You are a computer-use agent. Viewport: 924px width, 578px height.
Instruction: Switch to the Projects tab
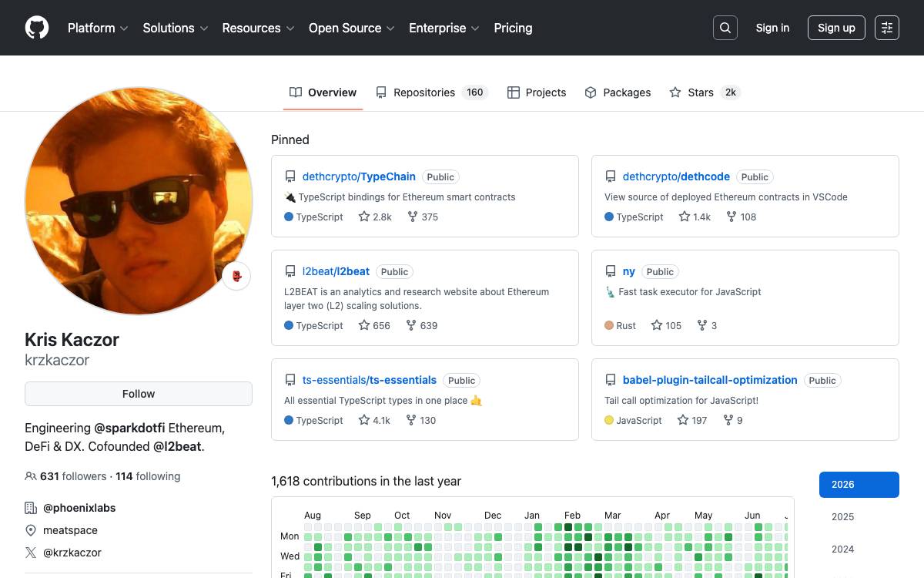pyautogui.click(x=537, y=92)
